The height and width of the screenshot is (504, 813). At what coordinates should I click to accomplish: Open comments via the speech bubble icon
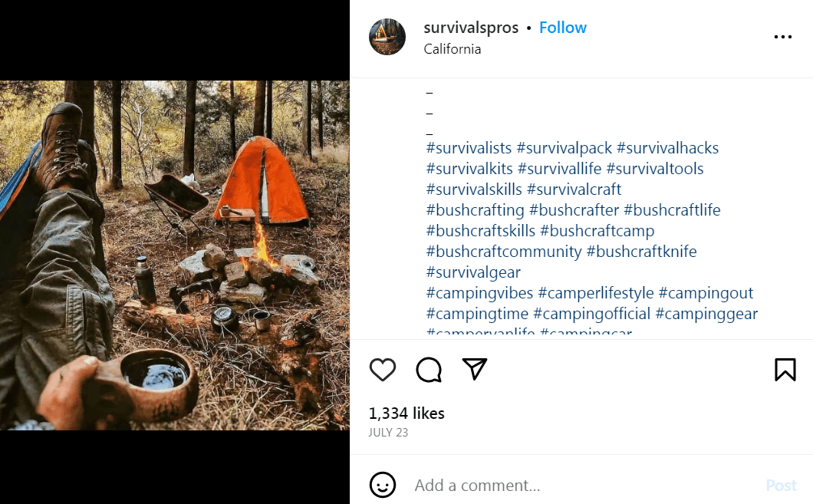[429, 369]
